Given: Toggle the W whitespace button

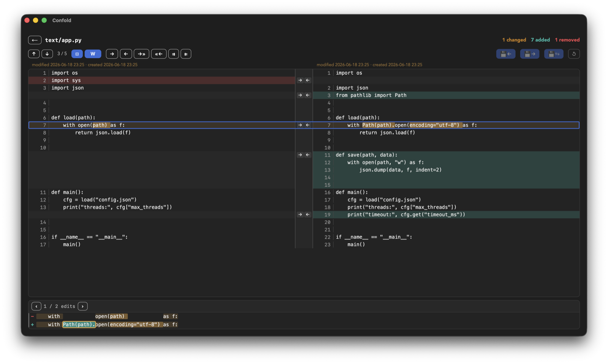Looking at the screenshot, I should click(x=93, y=54).
